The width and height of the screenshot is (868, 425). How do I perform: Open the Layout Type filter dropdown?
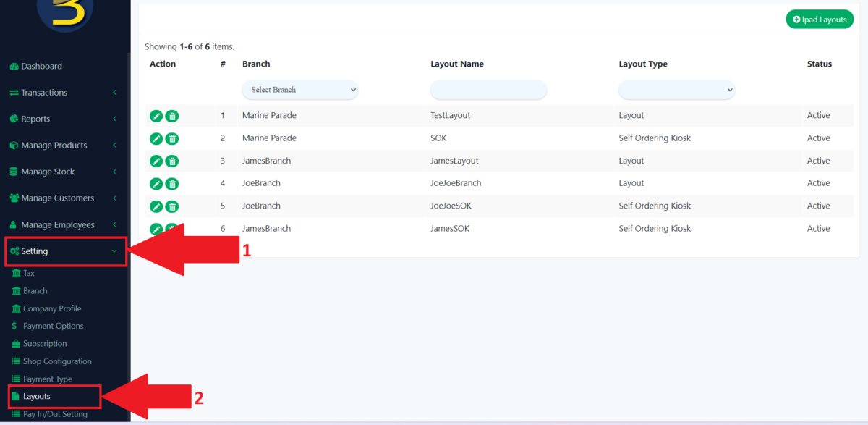tap(676, 89)
